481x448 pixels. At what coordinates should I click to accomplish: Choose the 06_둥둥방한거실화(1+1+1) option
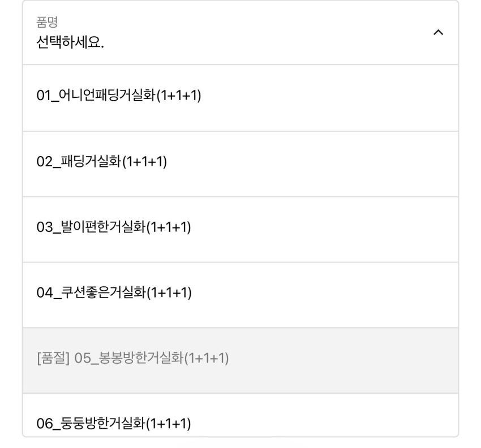tap(113, 424)
